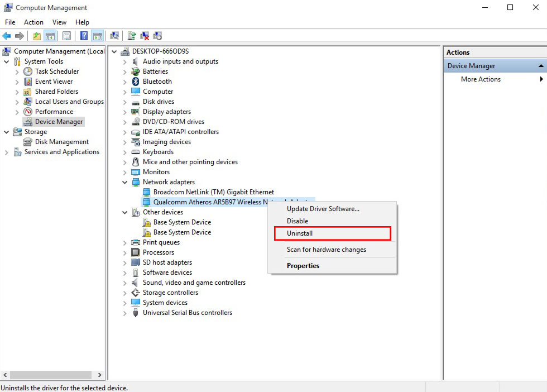Select Broadcom NetLink Gigabit Ethernet adapter
The image size is (547, 392).
[213, 192]
